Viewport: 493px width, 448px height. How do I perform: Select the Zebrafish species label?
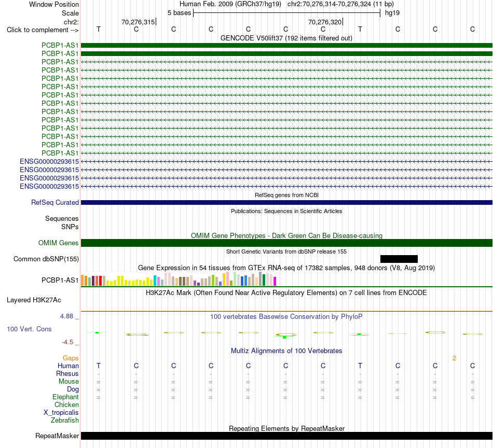click(x=65, y=420)
